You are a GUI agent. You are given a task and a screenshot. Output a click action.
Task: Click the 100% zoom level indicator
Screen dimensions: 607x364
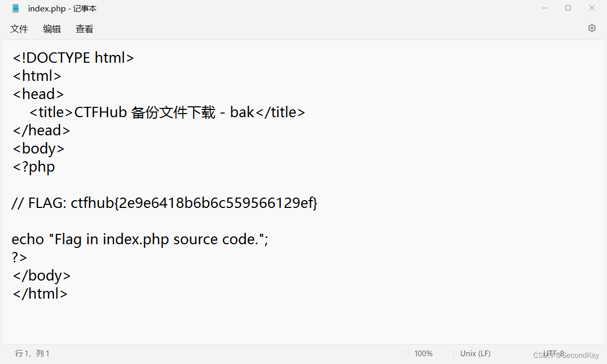tap(423, 353)
